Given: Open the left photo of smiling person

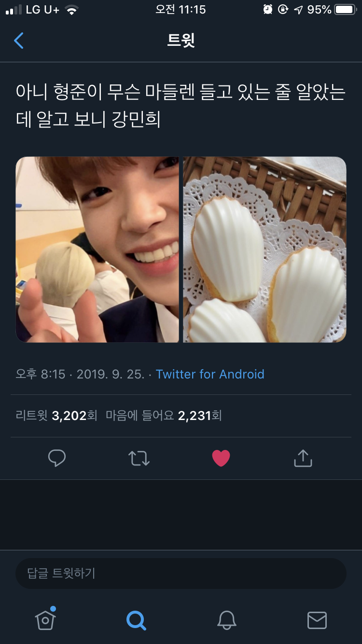Looking at the screenshot, I should pos(97,249).
